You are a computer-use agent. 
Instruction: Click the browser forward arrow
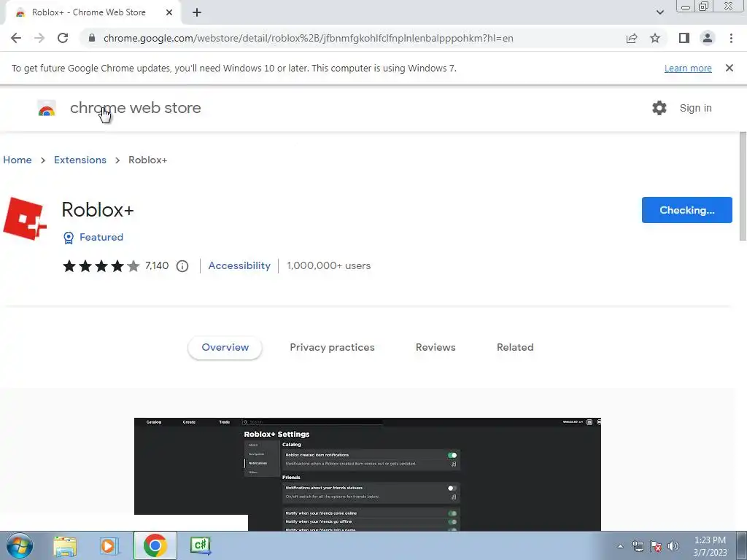[39, 38]
